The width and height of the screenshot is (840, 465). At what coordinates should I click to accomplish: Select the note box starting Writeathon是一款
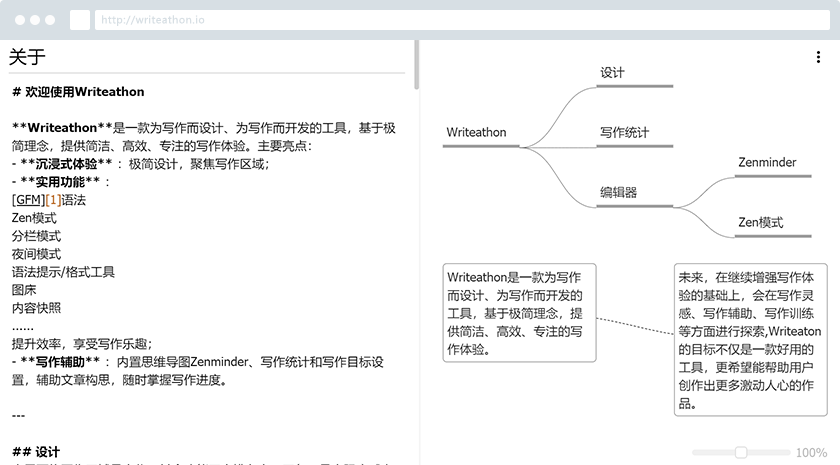(x=519, y=313)
